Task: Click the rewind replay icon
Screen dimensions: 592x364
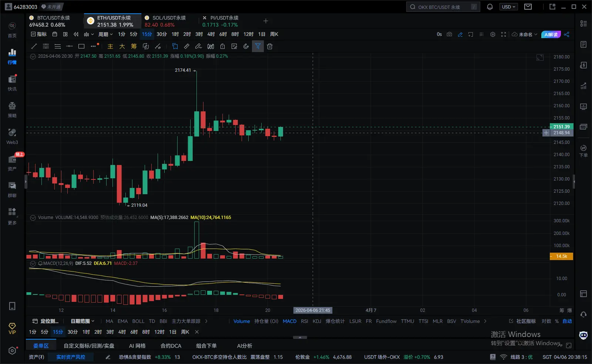Action: point(76,34)
